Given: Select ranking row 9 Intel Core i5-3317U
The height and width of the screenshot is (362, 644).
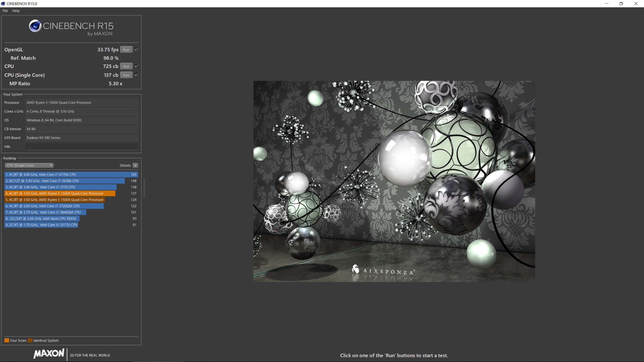Looking at the screenshot, I should (x=71, y=225).
